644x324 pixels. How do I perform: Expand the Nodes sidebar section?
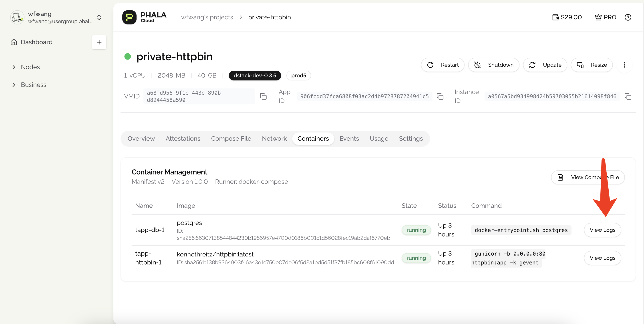[30, 67]
